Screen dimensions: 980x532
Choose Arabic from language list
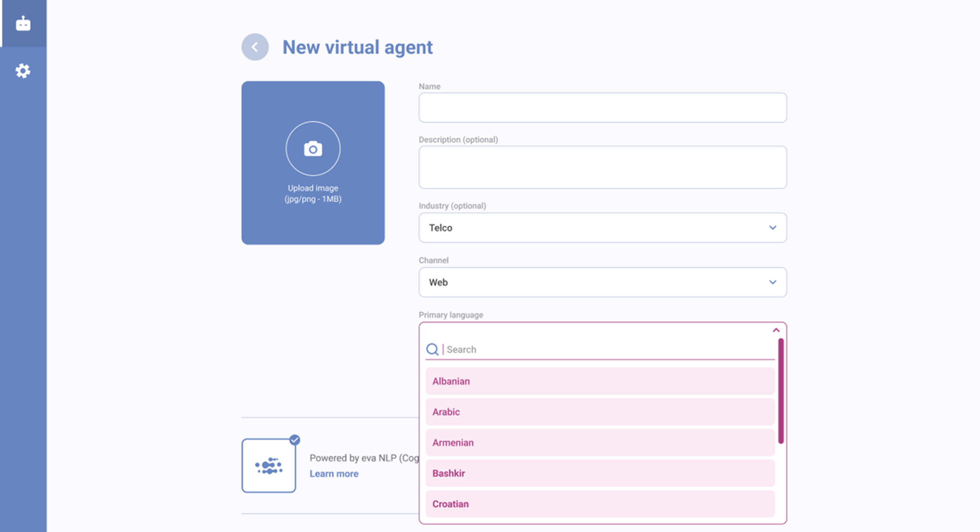(x=600, y=412)
